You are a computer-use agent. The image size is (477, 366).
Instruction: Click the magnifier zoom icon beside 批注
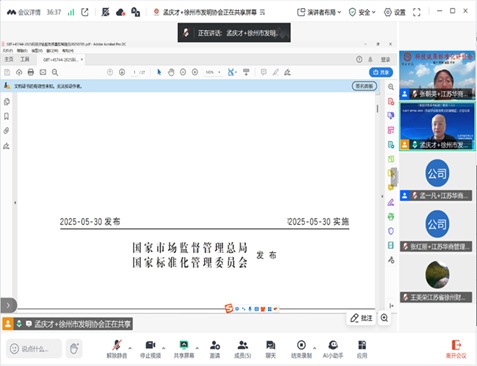(x=384, y=318)
